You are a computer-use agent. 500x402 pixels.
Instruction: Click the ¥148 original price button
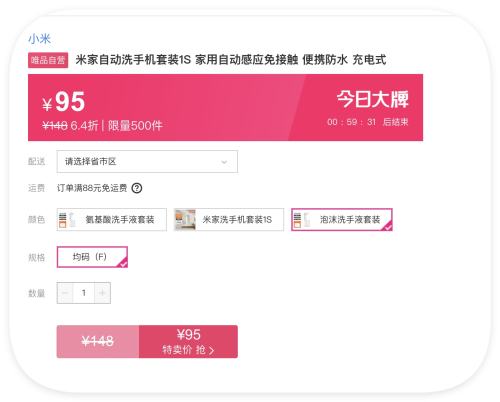[98, 342]
